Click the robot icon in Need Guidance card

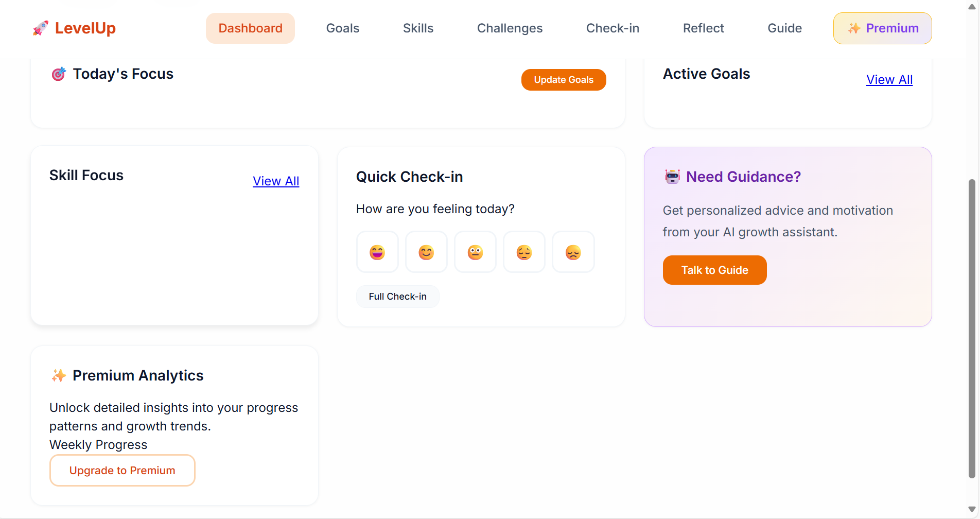coord(672,177)
